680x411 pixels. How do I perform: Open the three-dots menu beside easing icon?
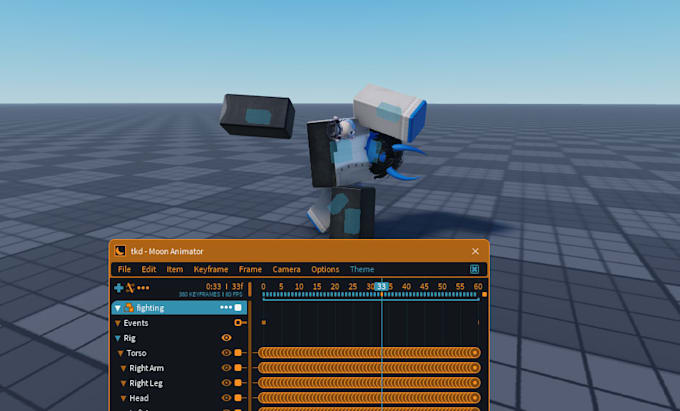143,287
